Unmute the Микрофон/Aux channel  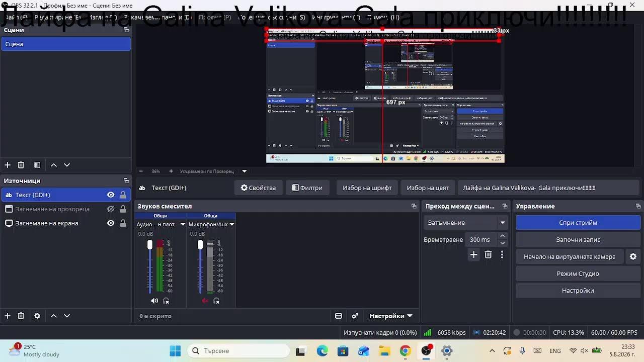(x=205, y=301)
